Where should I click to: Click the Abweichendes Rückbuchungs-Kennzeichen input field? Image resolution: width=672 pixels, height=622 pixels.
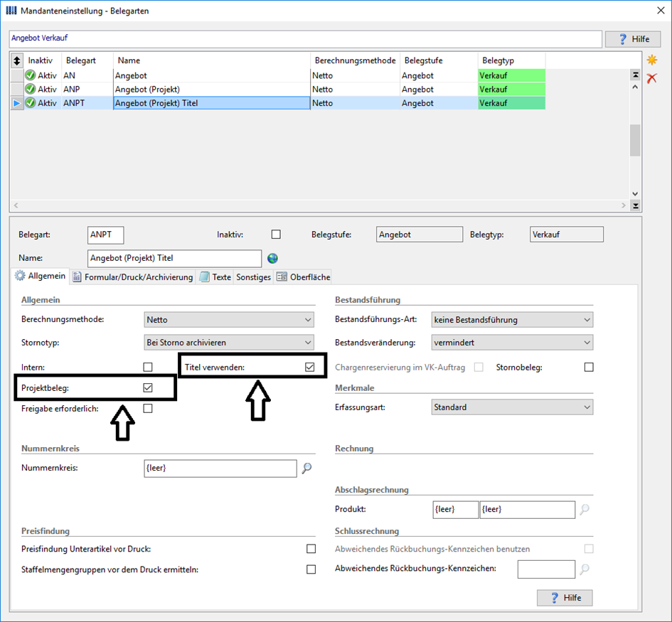546,569
